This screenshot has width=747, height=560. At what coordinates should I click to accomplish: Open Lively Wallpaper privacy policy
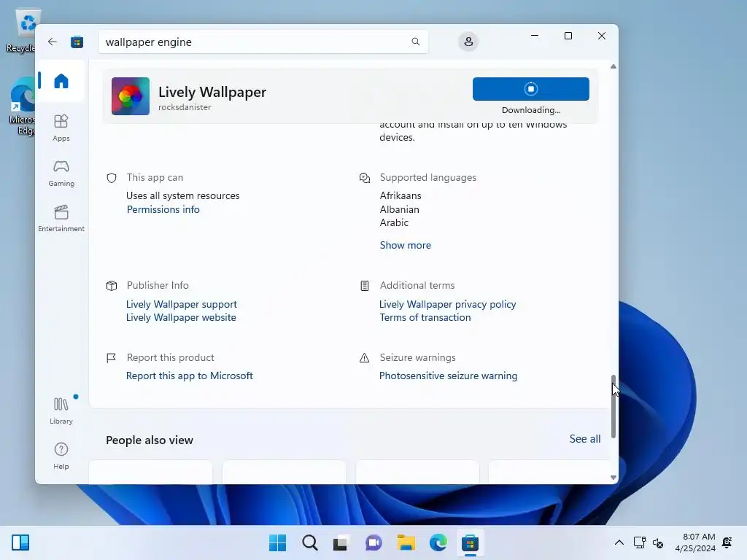(448, 304)
